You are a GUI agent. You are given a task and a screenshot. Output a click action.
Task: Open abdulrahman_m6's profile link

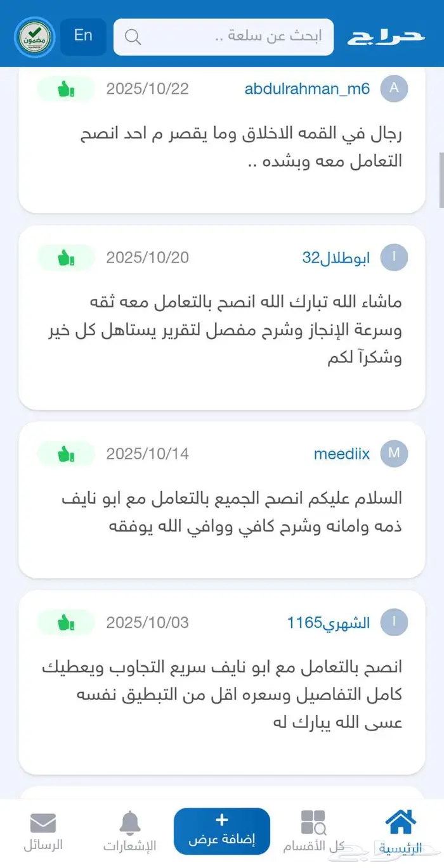tap(308, 89)
